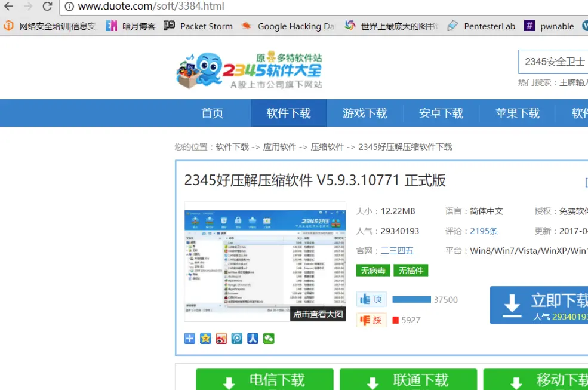Go to the 首页 navigation tab
Viewport: 588px width, 390px height.
213,113
